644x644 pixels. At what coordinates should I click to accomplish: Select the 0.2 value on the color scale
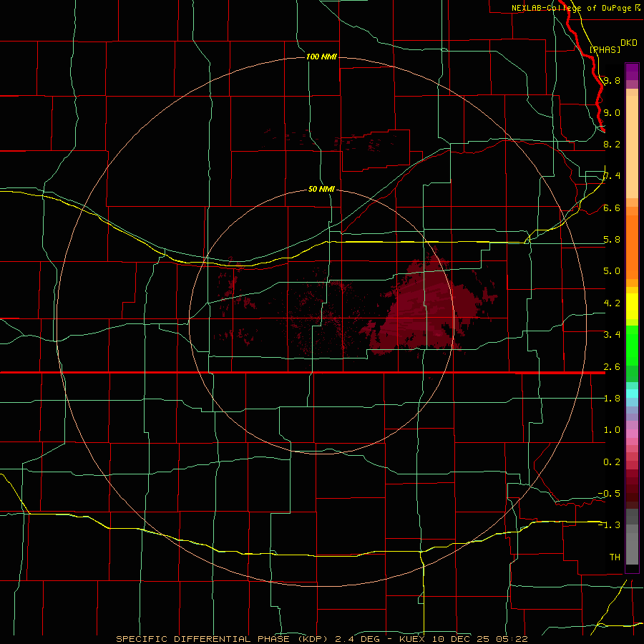click(612, 462)
